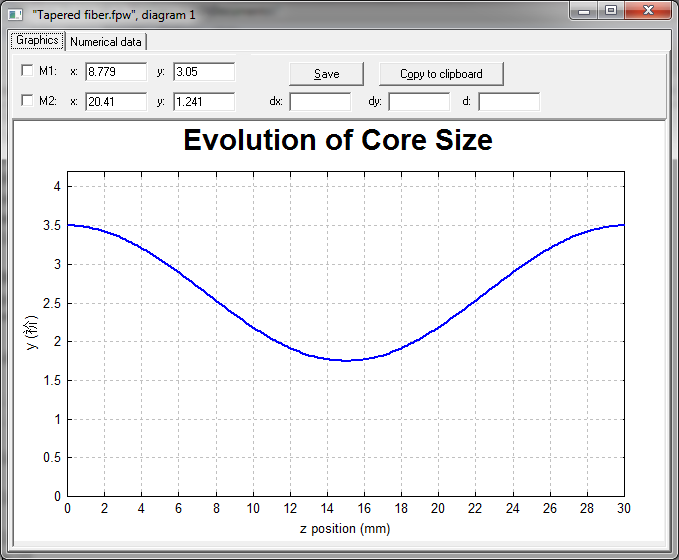Click the y-axis tick label 3.5

[x=52, y=226]
